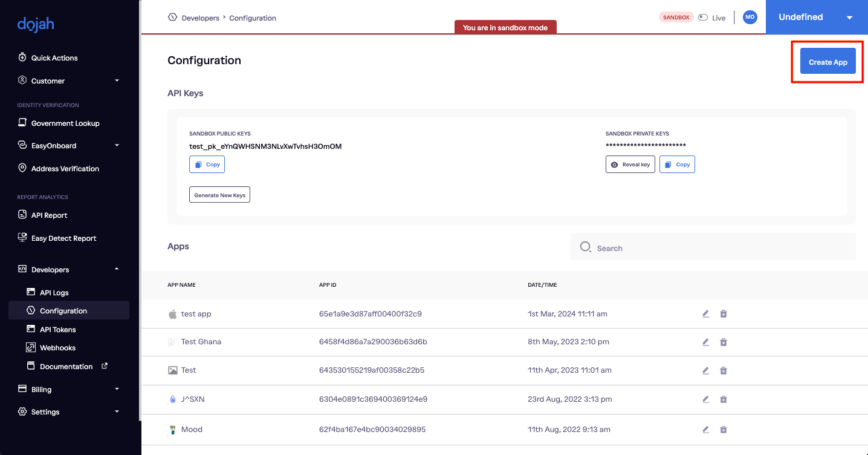Open Easy Detect Report
Viewport: 868px width, 455px height.
point(63,238)
